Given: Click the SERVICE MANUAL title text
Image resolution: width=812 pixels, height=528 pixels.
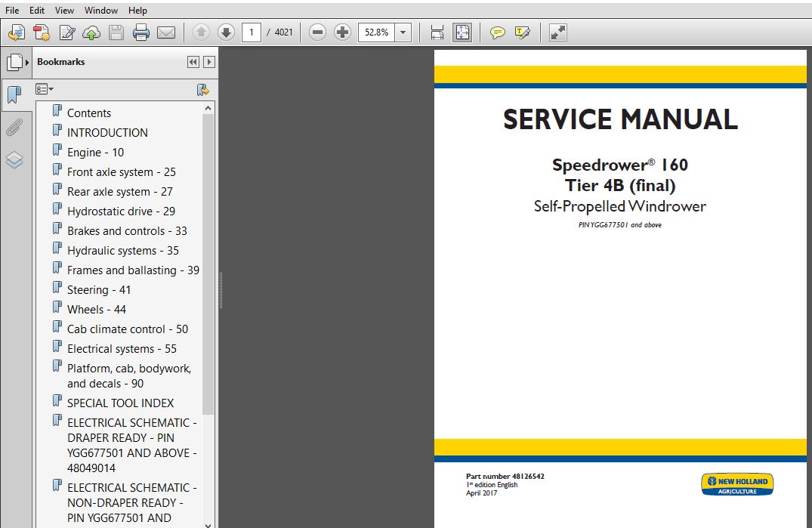Looking at the screenshot, I should coord(620,119).
